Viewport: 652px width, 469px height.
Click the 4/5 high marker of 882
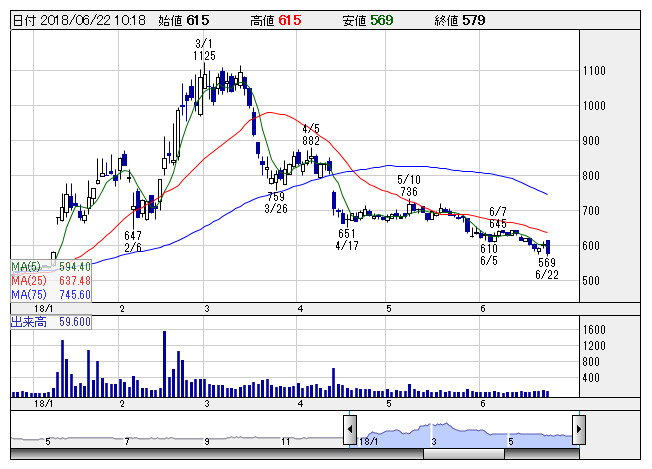[x=311, y=135]
